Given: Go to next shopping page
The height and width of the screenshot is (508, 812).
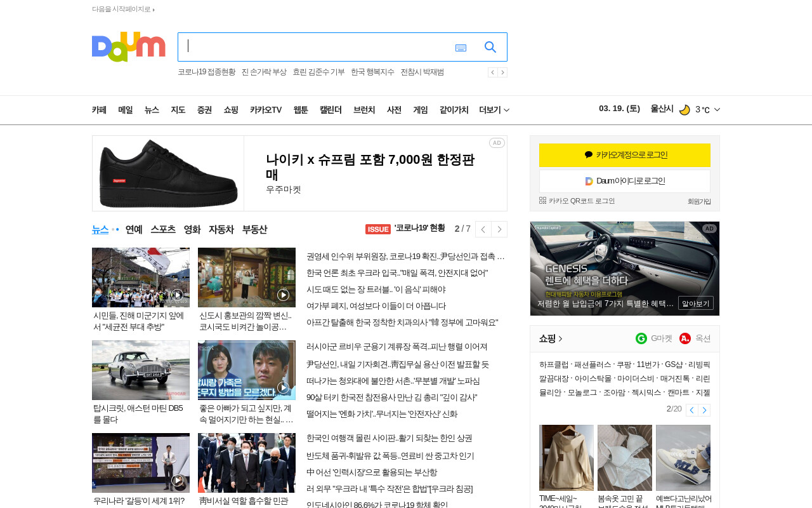Looking at the screenshot, I should point(704,410).
